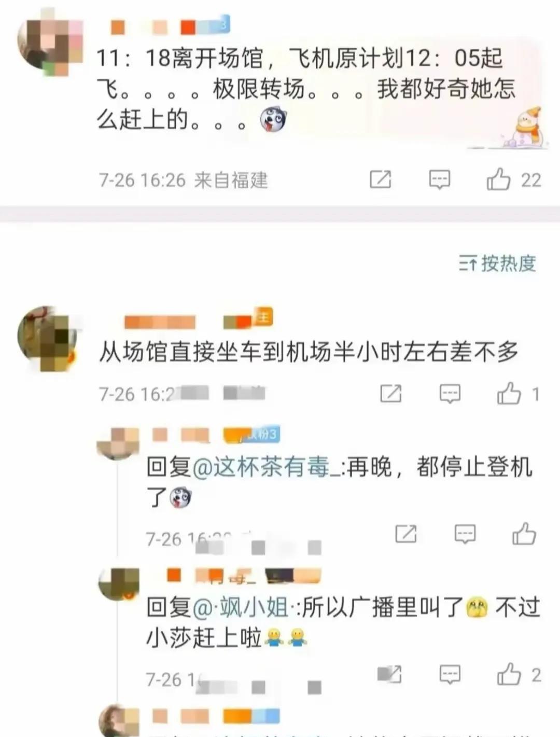Screen dimensions: 560x737
Task: Like the comment with 1 like
Action: [x=518, y=394]
